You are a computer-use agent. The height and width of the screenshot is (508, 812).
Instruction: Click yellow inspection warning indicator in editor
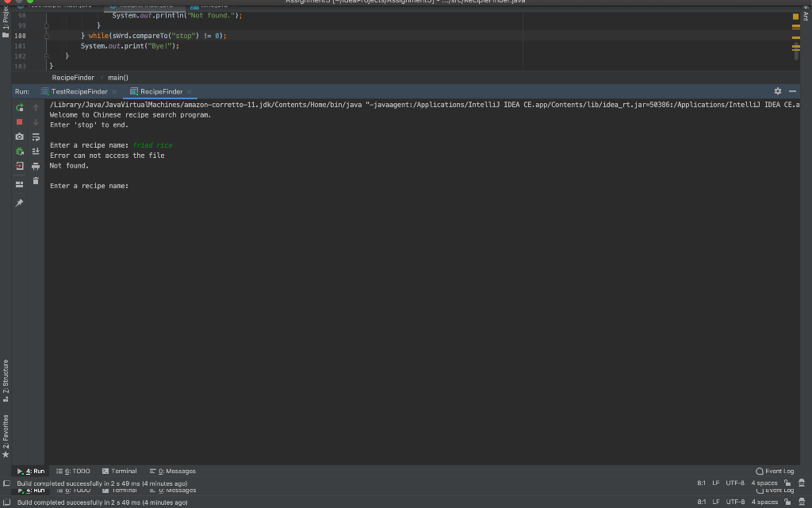click(795, 17)
